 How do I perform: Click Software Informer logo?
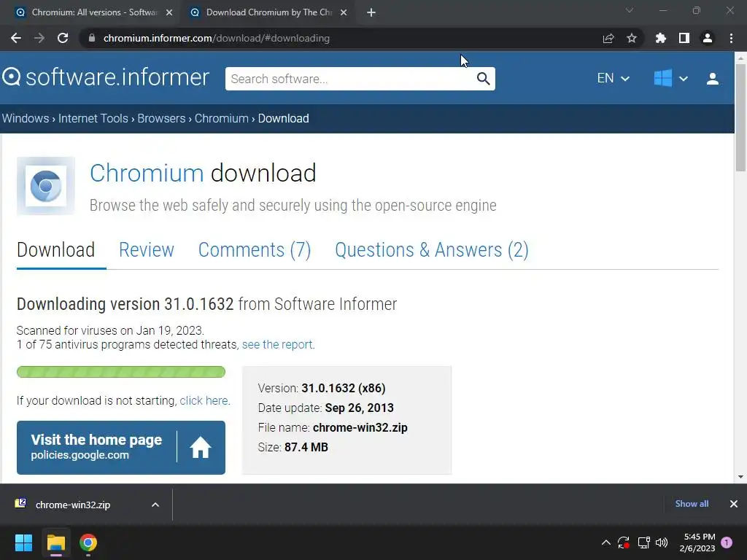tap(106, 77)
